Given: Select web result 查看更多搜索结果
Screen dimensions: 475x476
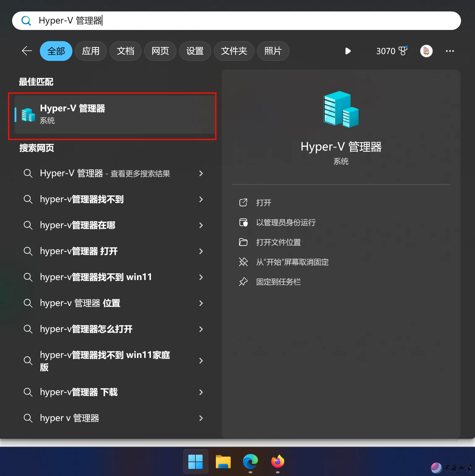Looking at the screenshot, I should point(105,173).
